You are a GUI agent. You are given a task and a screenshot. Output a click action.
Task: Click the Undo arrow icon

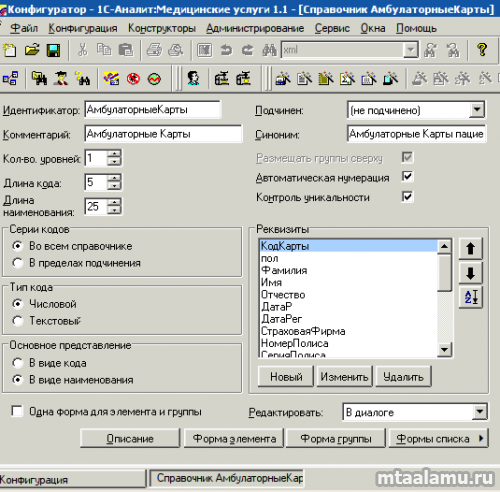pos(226,50)
